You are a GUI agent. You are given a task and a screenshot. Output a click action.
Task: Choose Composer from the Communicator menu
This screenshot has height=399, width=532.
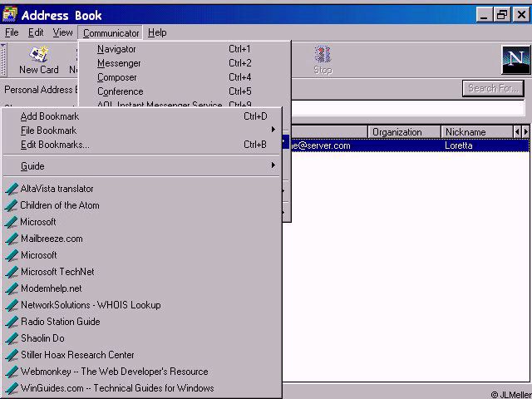point(185,77)
